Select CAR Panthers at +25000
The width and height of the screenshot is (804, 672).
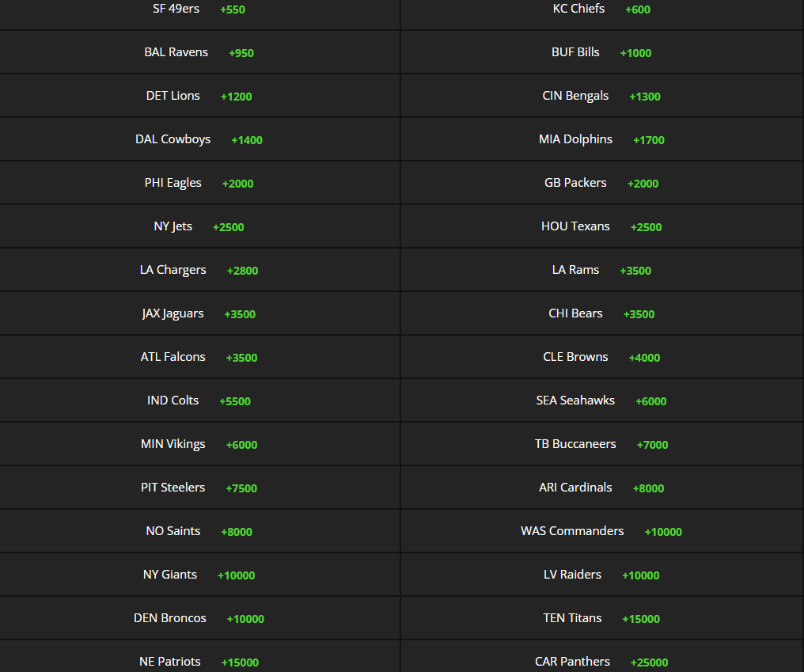(601, 662)
